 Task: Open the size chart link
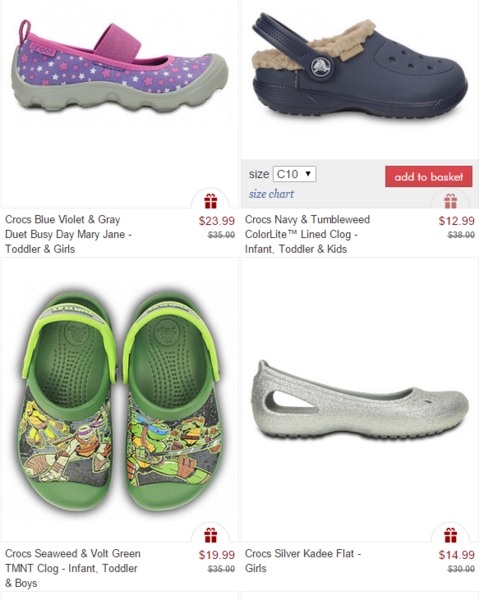271,194
